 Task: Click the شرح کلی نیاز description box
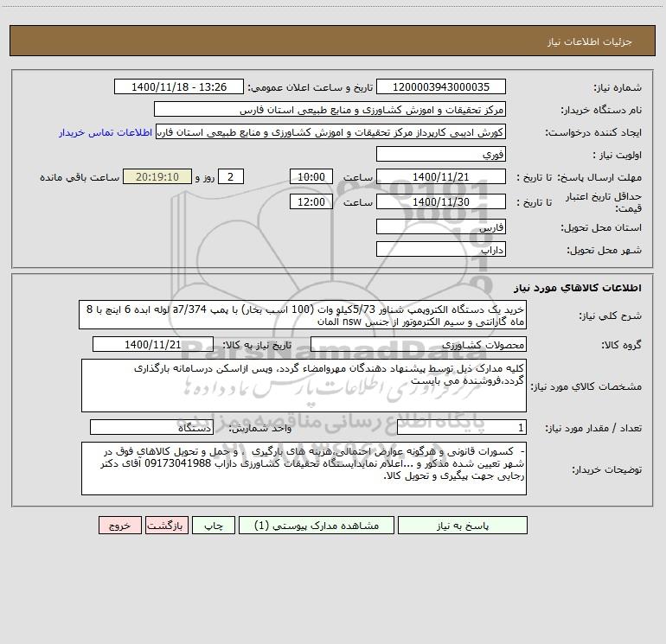tap(303, 315)
